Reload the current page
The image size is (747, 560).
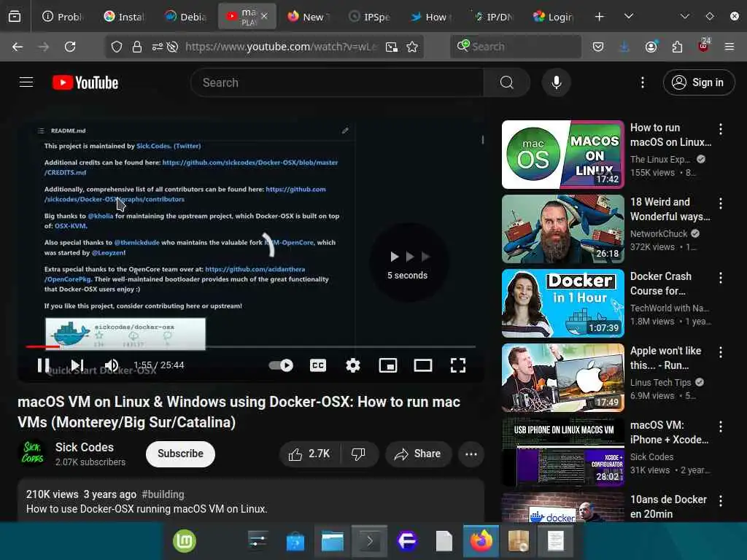coord(70,47)
